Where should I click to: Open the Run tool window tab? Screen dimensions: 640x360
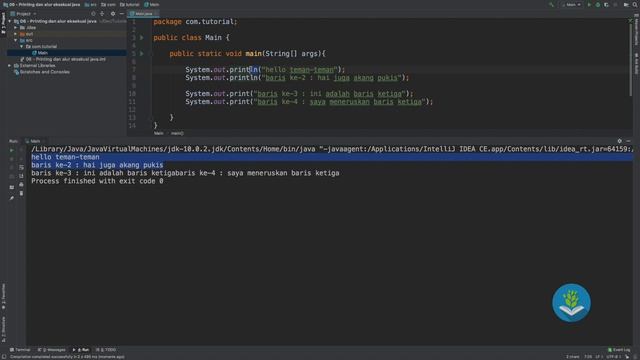pos(81,350)
